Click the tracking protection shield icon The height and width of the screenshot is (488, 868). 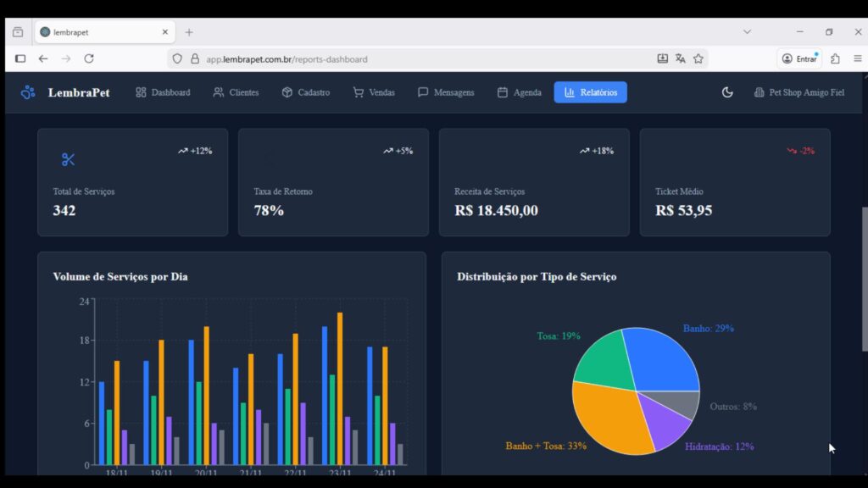[x=177, y=59]
